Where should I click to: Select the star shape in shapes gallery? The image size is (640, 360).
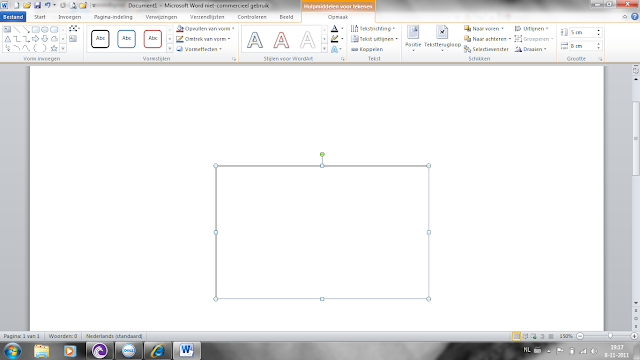click(x=53, y=48)
